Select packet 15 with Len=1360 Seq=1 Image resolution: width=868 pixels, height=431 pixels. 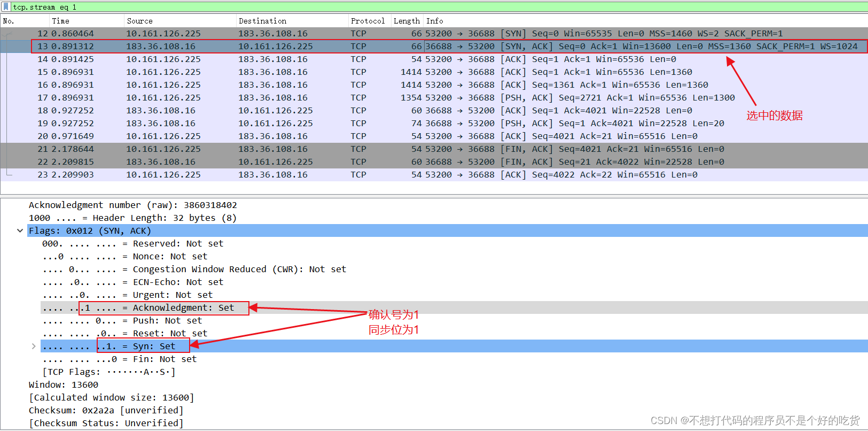tap(434, 72)
